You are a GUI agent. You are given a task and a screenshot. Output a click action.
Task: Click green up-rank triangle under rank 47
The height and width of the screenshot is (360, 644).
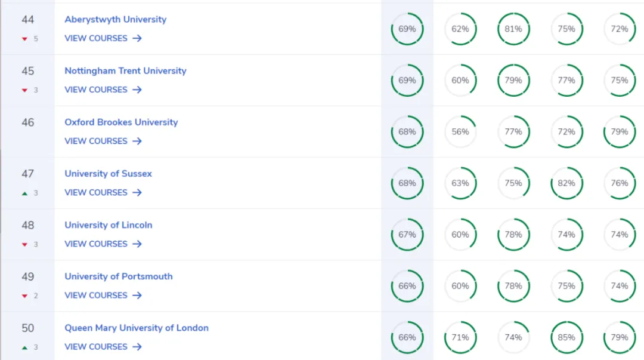24,193
